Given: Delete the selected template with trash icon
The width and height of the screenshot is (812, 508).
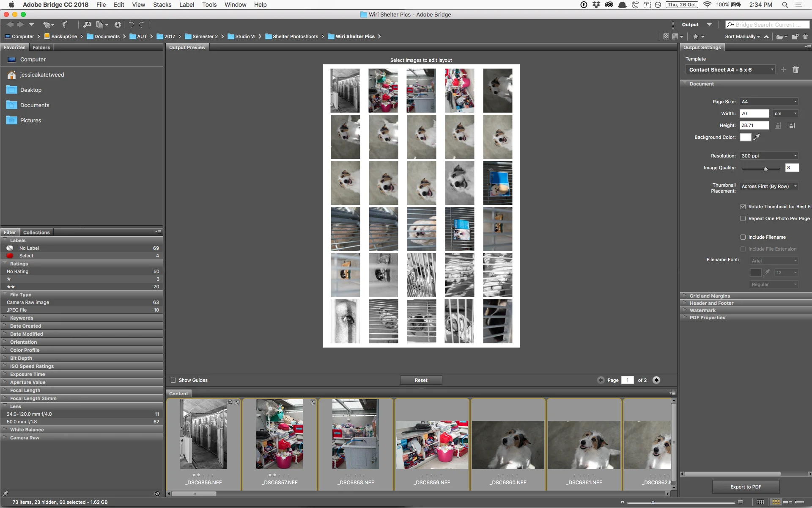Looking at the screenshot, I should coord(796,69).
